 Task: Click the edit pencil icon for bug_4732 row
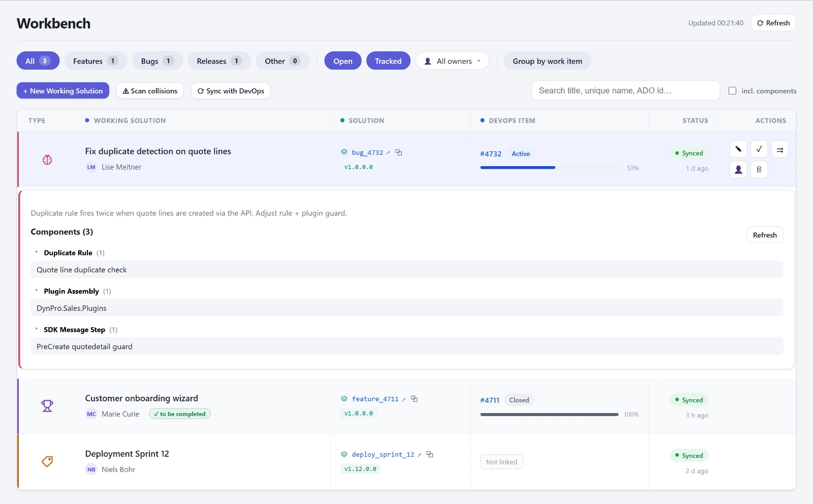pos(738,149)
